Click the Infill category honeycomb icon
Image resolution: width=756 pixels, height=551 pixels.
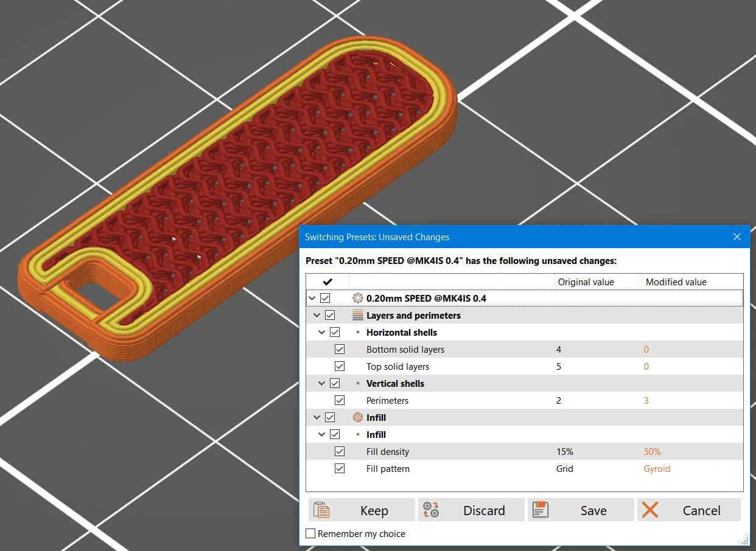coord(358,418)
